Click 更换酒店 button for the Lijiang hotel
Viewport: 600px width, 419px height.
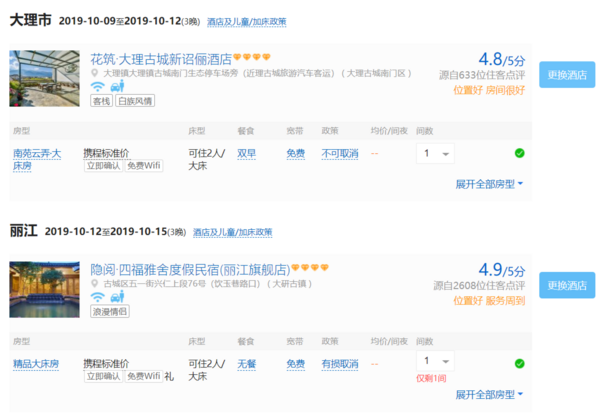click(567, 285)
